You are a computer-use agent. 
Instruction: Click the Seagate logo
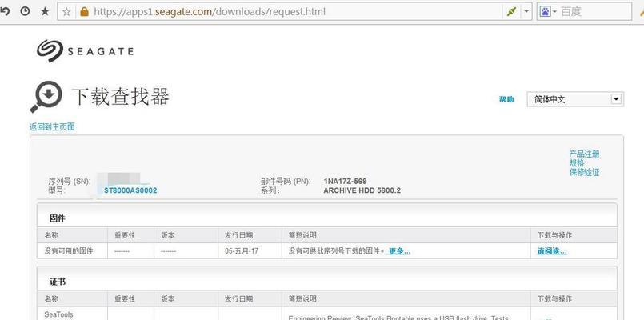pyautogui.click(x=85, y=51)
